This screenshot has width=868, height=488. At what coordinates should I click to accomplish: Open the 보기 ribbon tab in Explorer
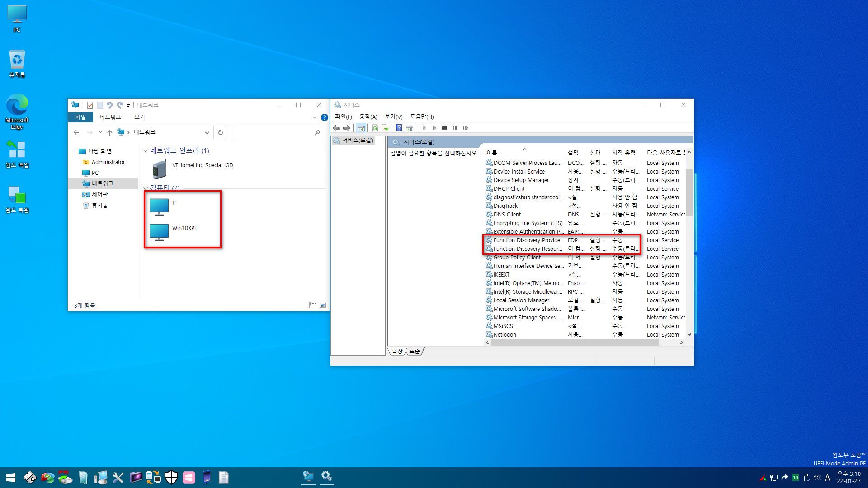pyautogui.click(x=139, y=117)
